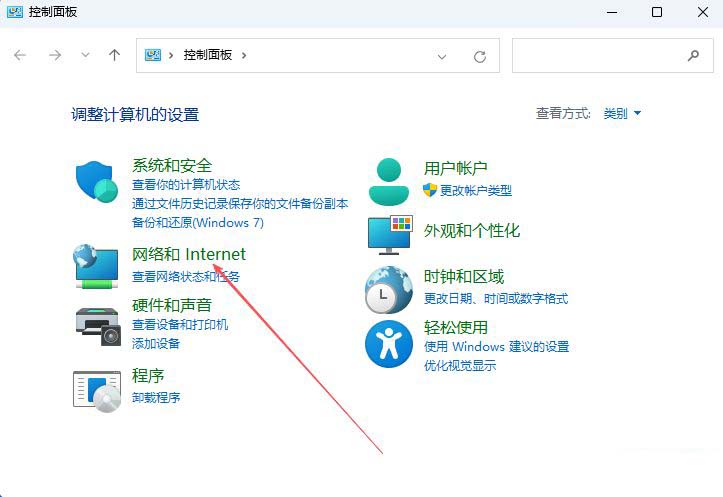Image resolution: width=723 pixels, height=497 pixels.
Task: Minimize the Control Panel window
Action: pyautogui.click(x=612, y=12)
